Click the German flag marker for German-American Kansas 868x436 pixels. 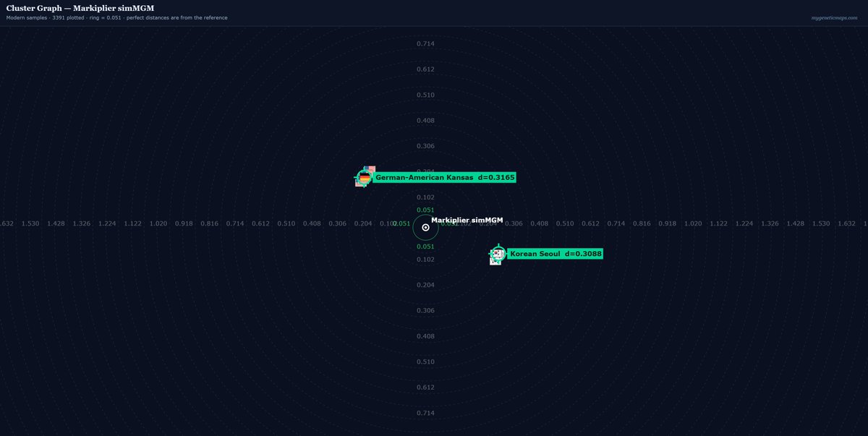pos(365,177)
